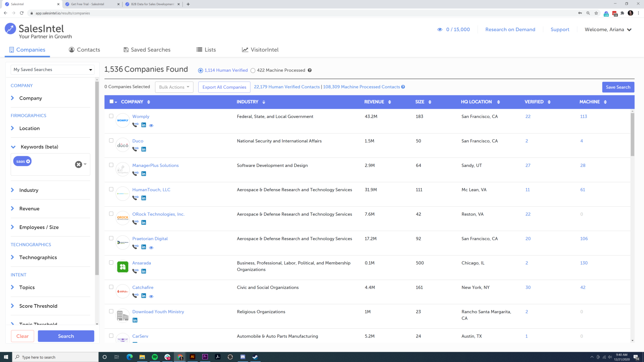Switch to the Contacts tab
The width and height of the screenshot is (644, 362).
84,49
